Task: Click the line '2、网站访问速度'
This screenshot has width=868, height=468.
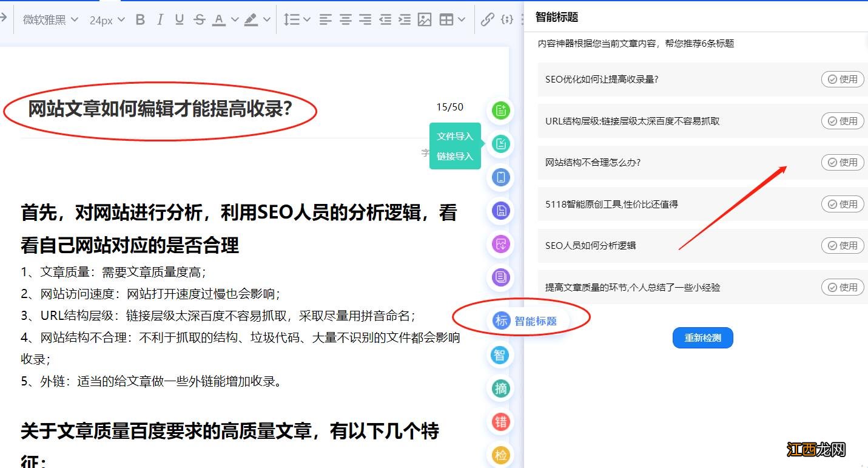Action: pyautogui.click(x=150, y=294)
